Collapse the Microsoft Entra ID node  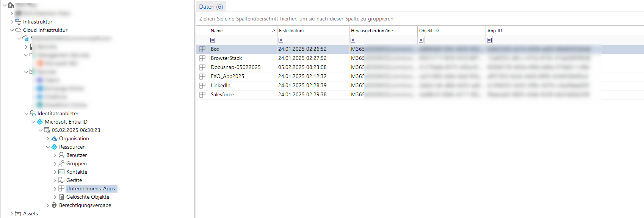pyautogui.click(x=33, y=122)
